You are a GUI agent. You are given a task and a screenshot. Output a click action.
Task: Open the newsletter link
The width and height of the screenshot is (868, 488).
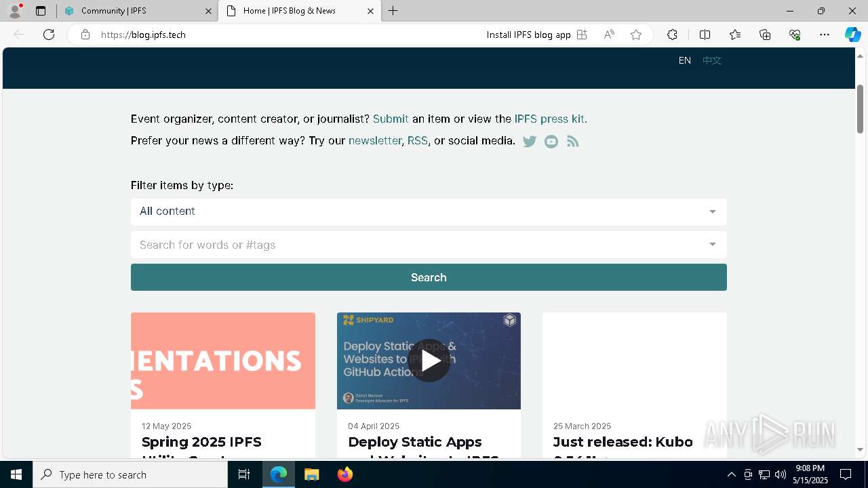click(375, 140)
